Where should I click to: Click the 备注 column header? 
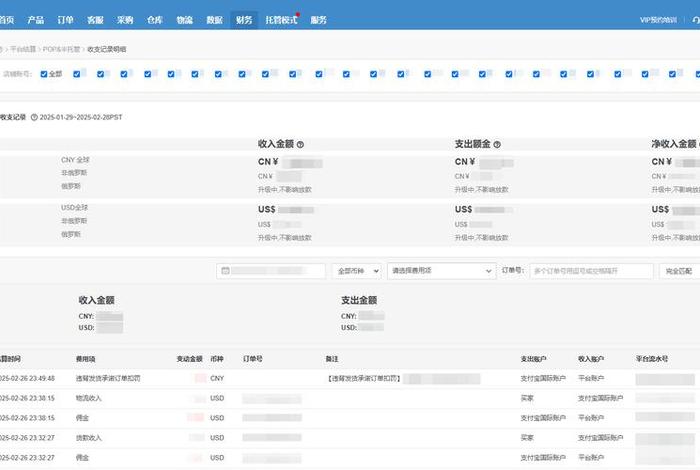[x=332, y=359]
